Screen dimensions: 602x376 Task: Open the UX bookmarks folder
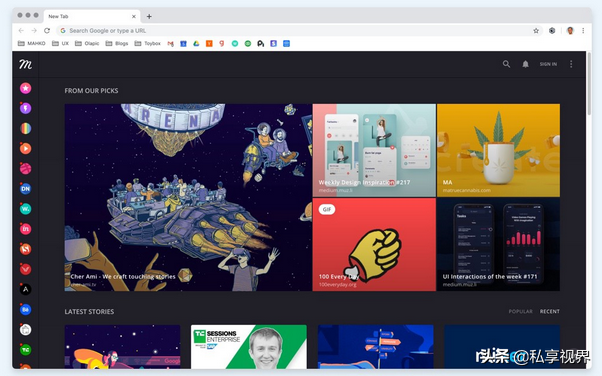coord(60,43)
